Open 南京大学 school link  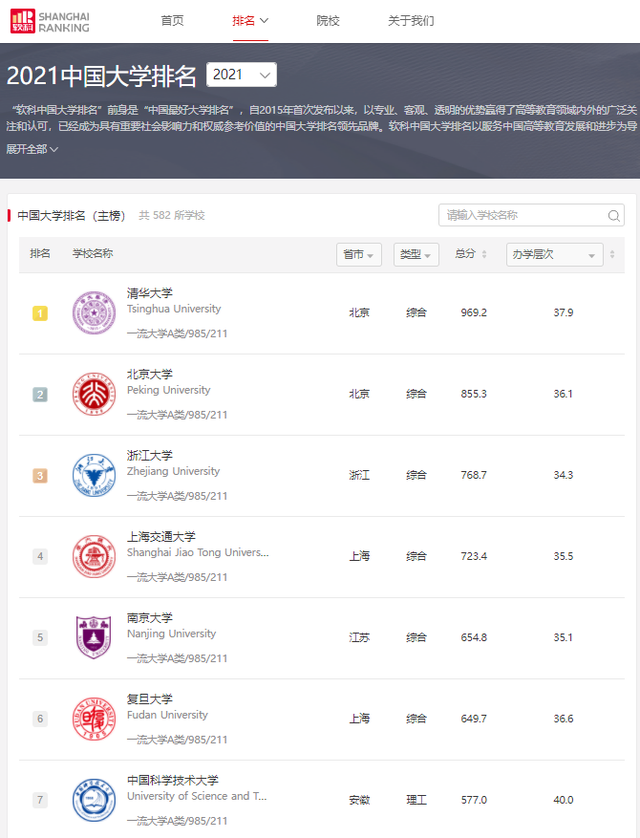(x=150, y=618)
